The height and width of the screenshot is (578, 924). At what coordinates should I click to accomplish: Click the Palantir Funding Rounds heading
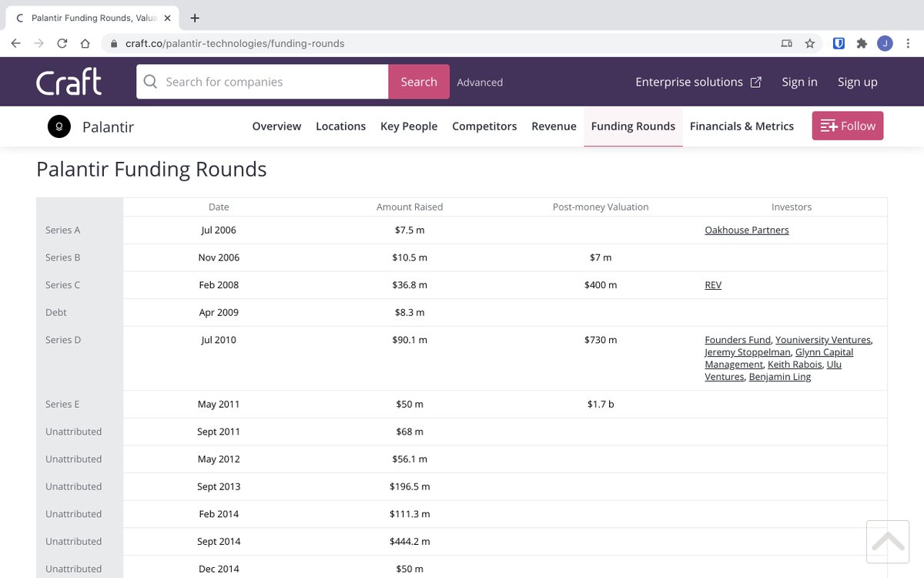pyautogui.click(x=152, y=170)
